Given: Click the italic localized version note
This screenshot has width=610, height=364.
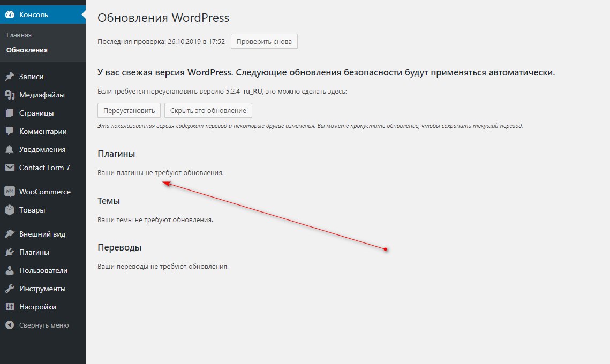Looking at the screenshot, I should coord(310,126).
